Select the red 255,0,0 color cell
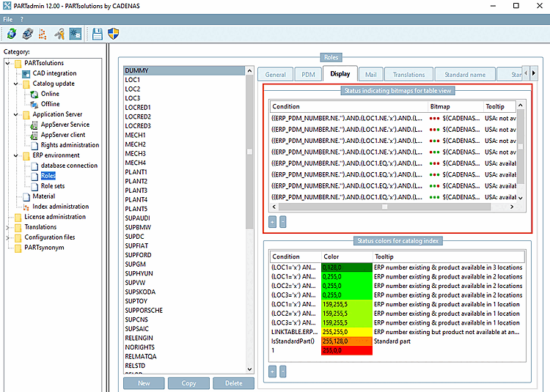 [x=346, y=350]
